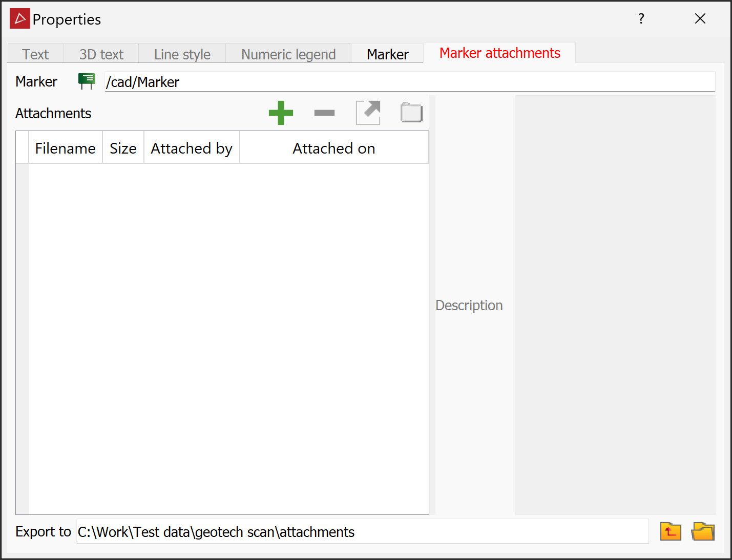Click the yellow browse folder icon
This screenshot has height=560, width=732.
coord(703,531)
